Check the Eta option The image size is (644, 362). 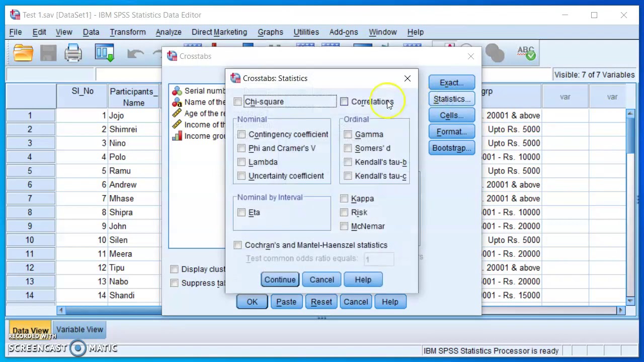click(x=242, y=212)
